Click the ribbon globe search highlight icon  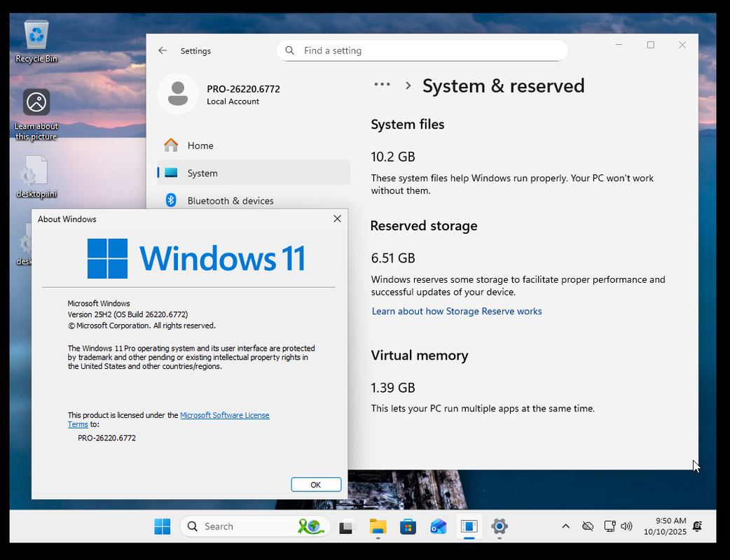tap(311, 526)
